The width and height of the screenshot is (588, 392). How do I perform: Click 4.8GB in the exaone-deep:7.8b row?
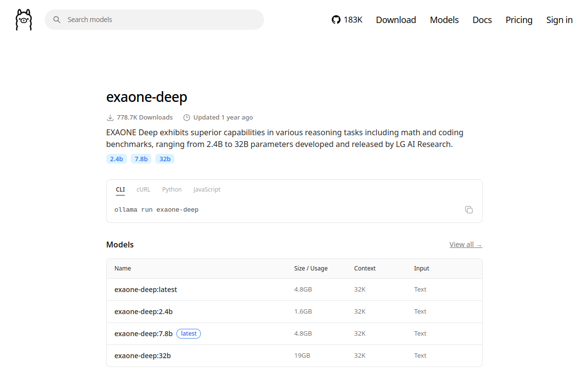[303, 334]
